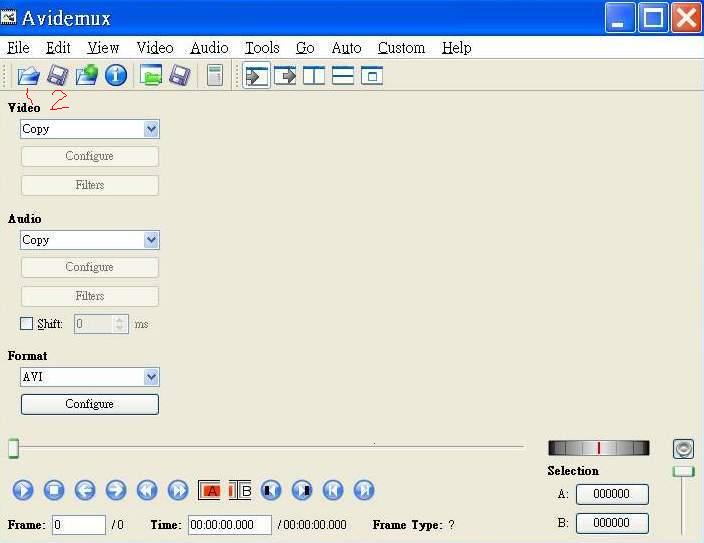Select input preview mode icon

pyautogui.click(x=256, y=75)
